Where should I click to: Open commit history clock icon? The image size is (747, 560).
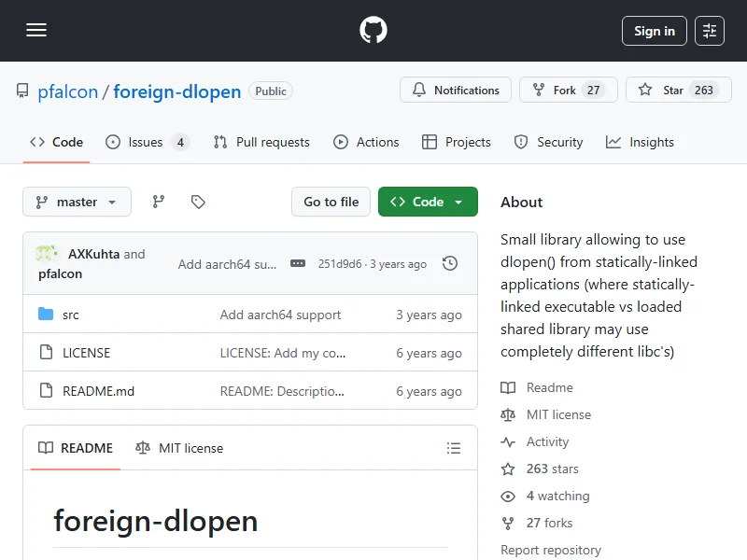point(450,264)
